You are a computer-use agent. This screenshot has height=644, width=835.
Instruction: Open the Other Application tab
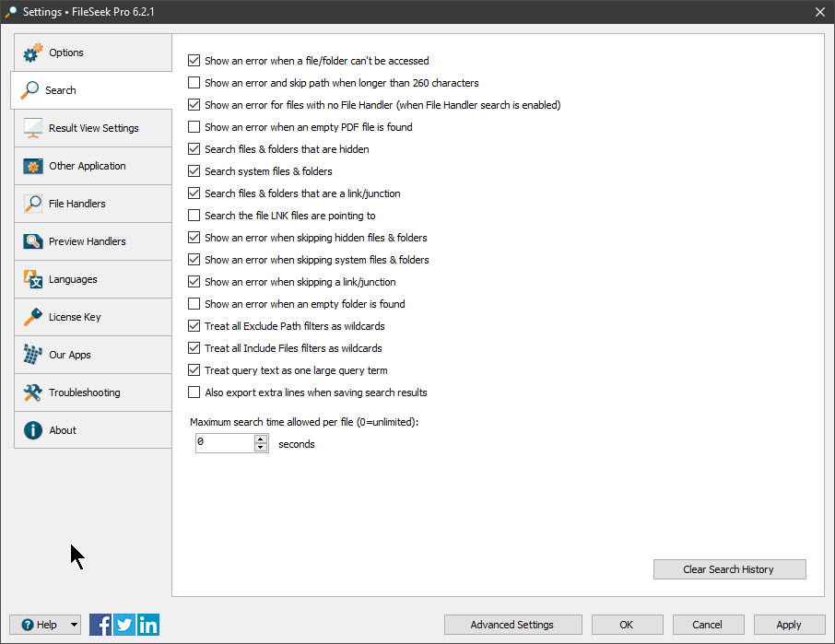(x=93, y=166)
